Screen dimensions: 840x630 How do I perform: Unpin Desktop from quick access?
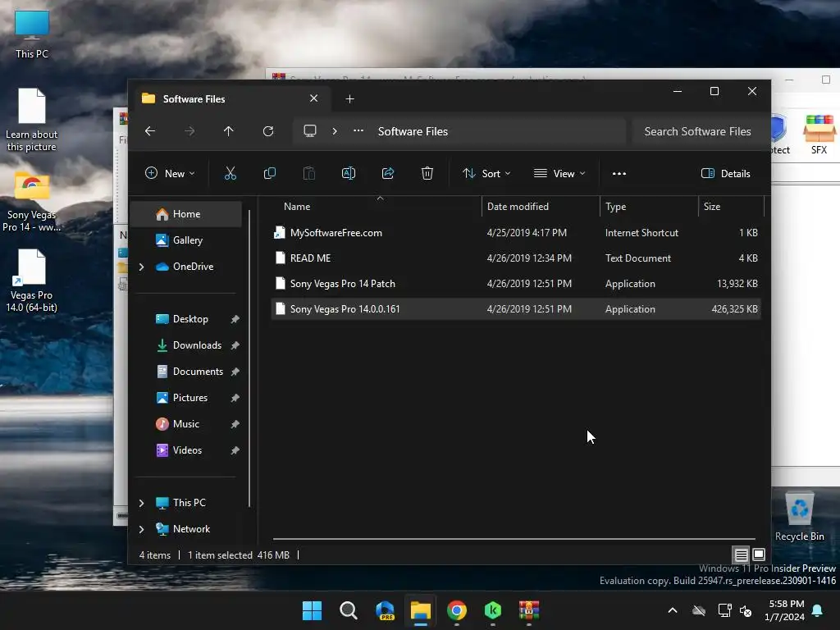tap(235, 319)
